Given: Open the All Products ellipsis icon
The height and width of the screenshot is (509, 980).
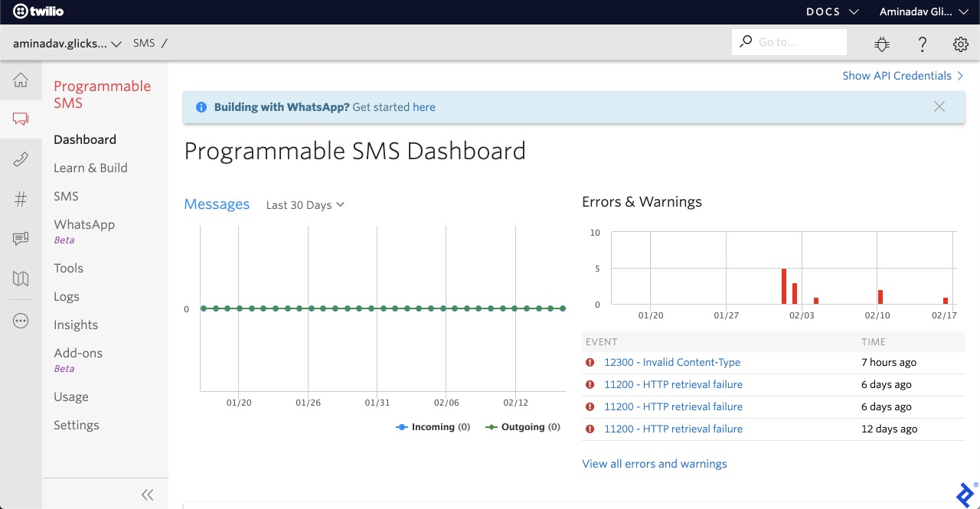Looking at the screenshot, I should pos(21,321).
